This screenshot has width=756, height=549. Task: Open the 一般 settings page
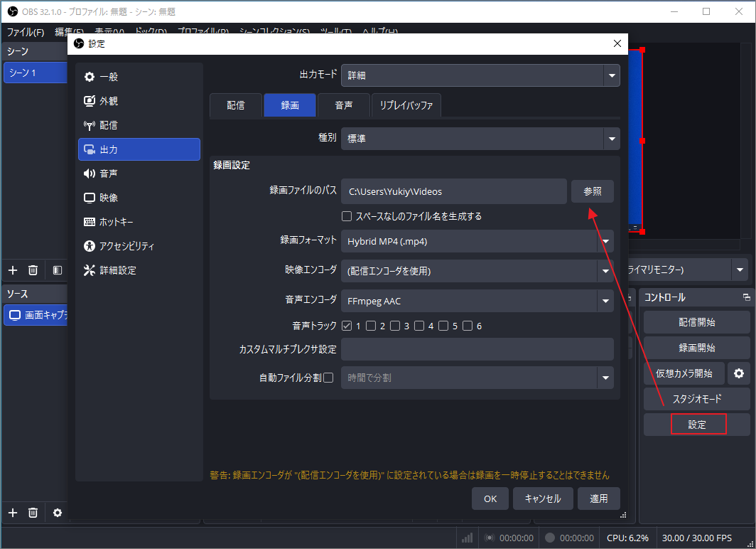114,76
